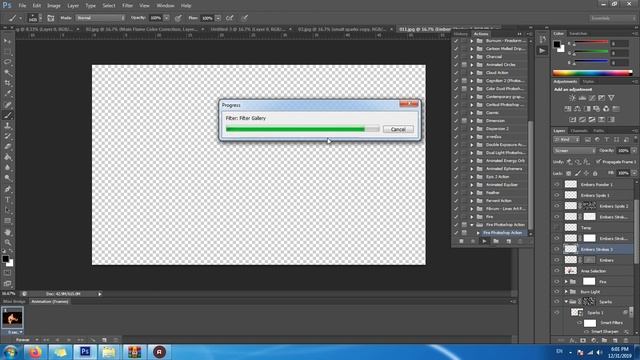
Task: Pick a color from the spectrum ramp
Action: pos(592,73)
